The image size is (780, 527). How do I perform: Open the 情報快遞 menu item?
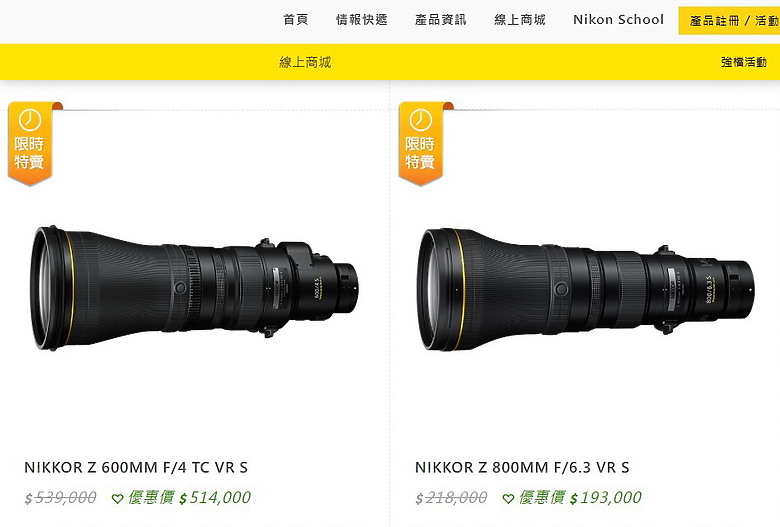click(362, 20)
